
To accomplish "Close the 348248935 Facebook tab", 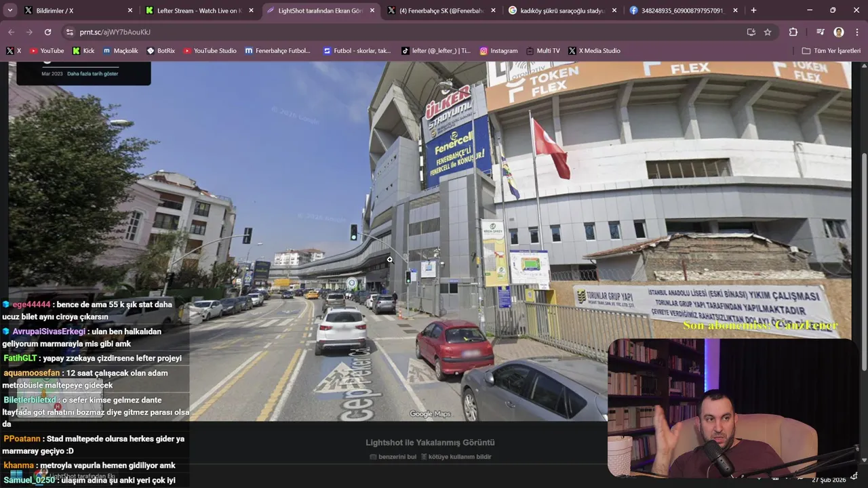I will (735, 10).
